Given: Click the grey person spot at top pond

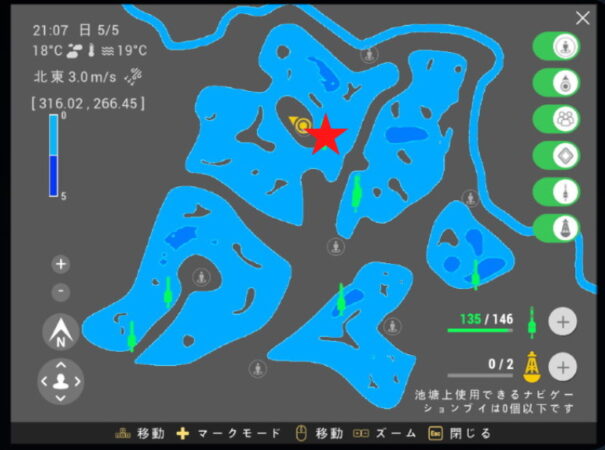Looking at the screenshot, I should pos(370,54).
